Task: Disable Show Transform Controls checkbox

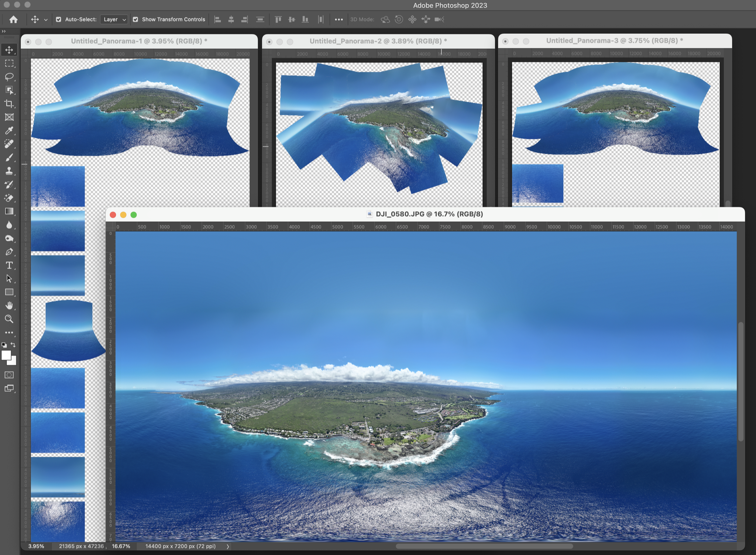Action: pos(135,20)
